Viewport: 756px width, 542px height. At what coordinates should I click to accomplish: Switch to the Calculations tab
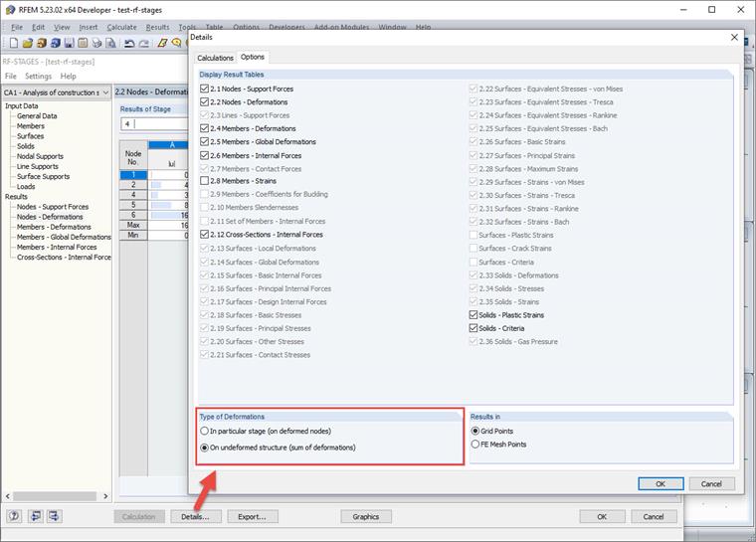tap(215, 58)
